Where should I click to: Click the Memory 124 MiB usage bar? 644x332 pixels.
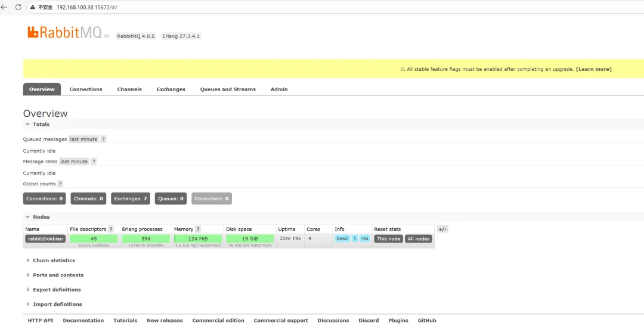pos(198,239)
